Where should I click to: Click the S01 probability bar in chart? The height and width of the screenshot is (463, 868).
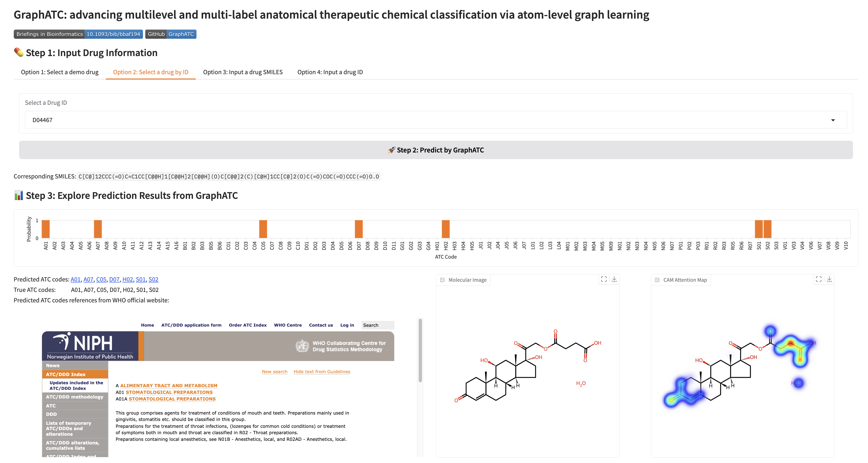(x=759, y=229)
